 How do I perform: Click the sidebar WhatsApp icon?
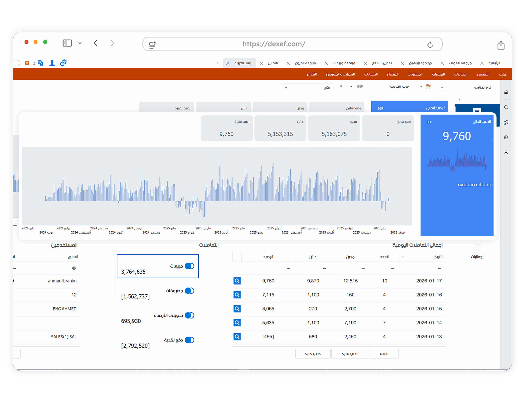[x=506, y=137]
